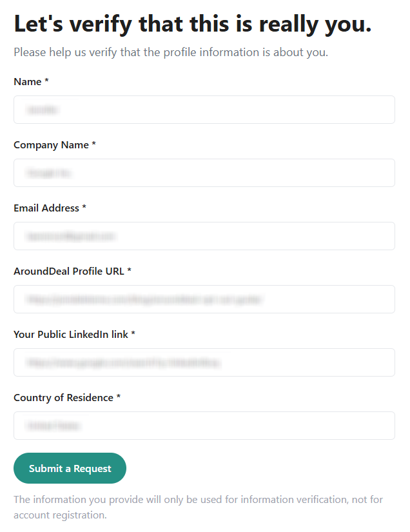Focus the Public LinkedIn link field
This screenshot has height=532, width=410.
[x=204, y=362]
